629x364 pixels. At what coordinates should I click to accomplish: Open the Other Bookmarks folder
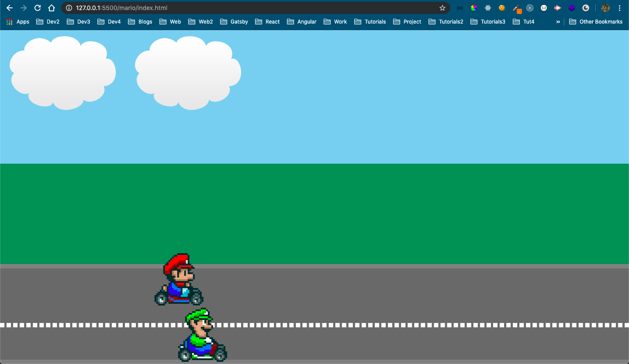[x=596, y=21]
